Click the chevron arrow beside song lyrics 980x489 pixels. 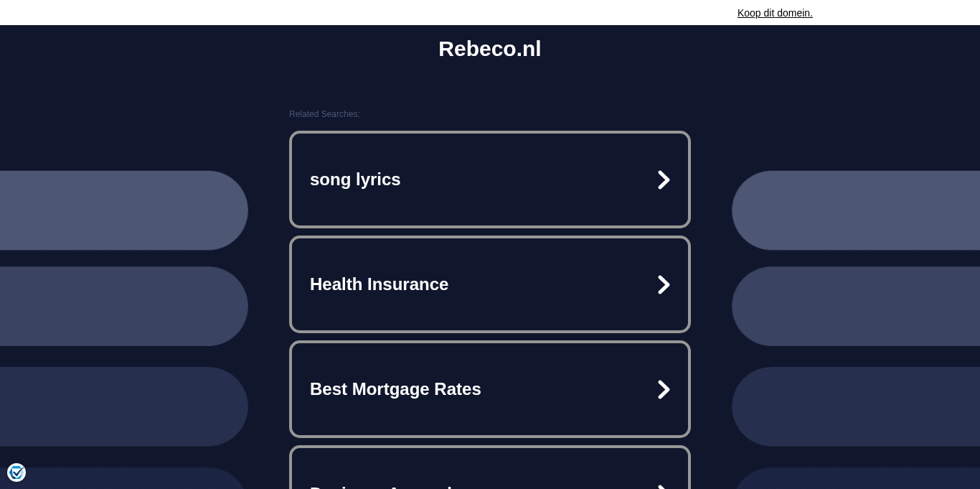pyautogui.click(x=664, y=180)
